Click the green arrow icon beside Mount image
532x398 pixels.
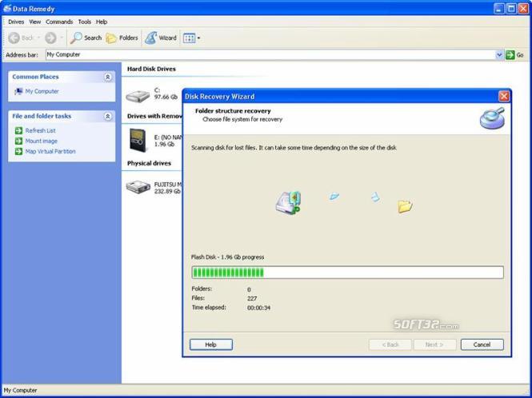tap(18, 141)
